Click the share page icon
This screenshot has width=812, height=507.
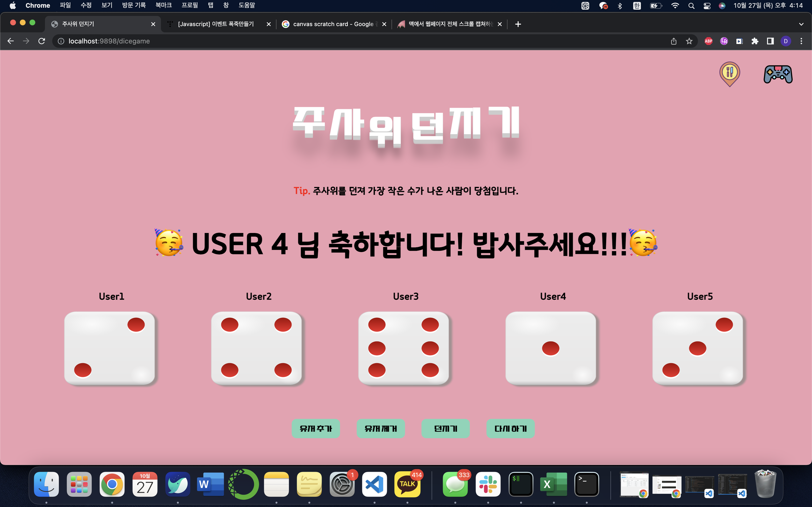(674, 41)
